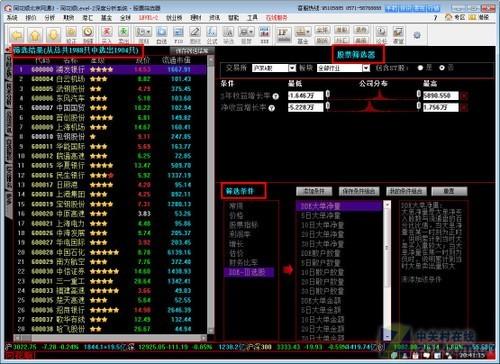
Task: Click the 保存条件组合 button
Action: pyautogui.click(x=359, y=191)
